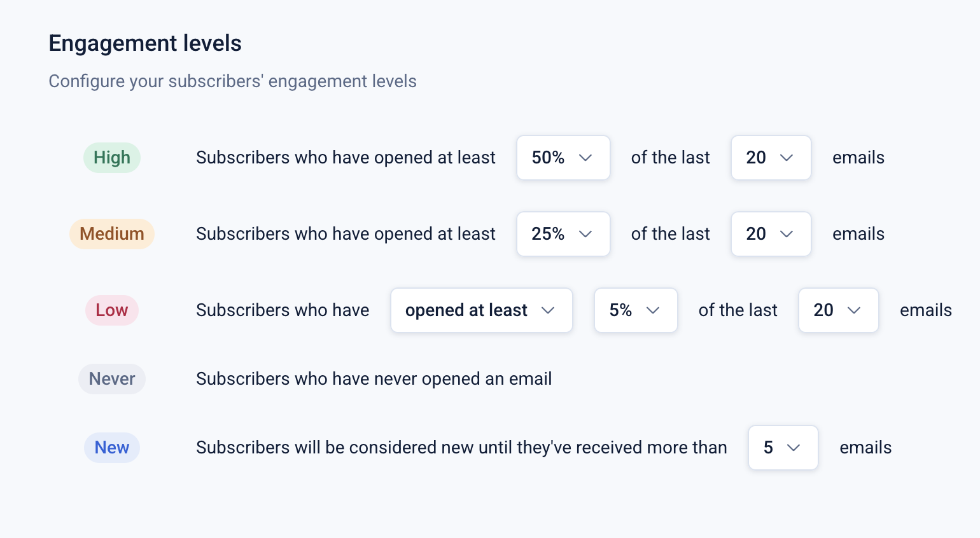Open the Low level 5% percentage dropdown

(635, 310)
